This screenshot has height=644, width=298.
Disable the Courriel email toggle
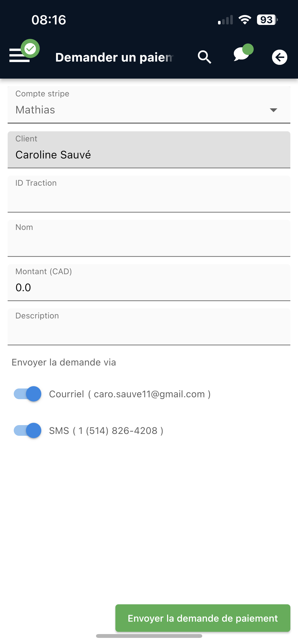point(28,394)
